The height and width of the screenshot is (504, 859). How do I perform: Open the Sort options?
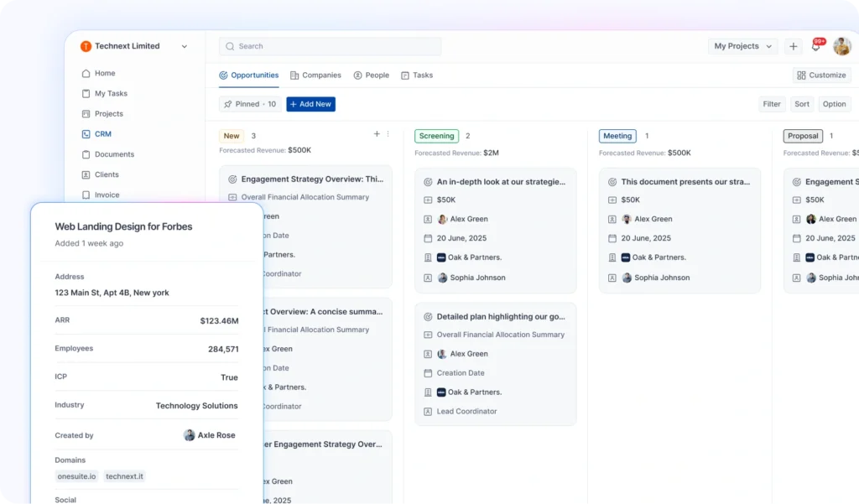point(801,104)
